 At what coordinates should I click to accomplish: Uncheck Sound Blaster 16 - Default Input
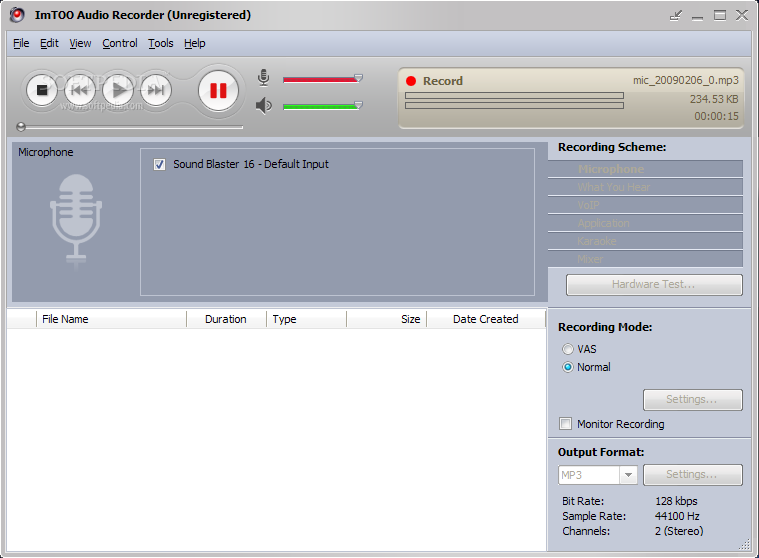pyautogui.click(x=159, y=165)
